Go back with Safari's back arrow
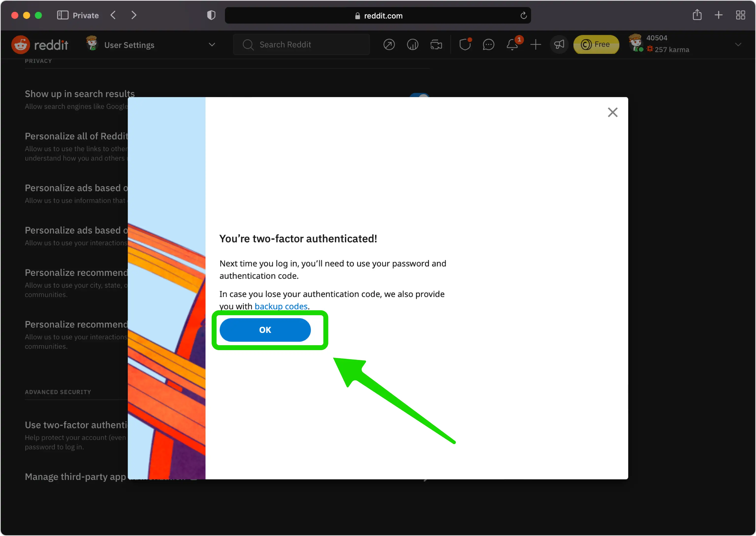This screenshot has width=756, height=536. pyautogui.click(x=113, y=15)
